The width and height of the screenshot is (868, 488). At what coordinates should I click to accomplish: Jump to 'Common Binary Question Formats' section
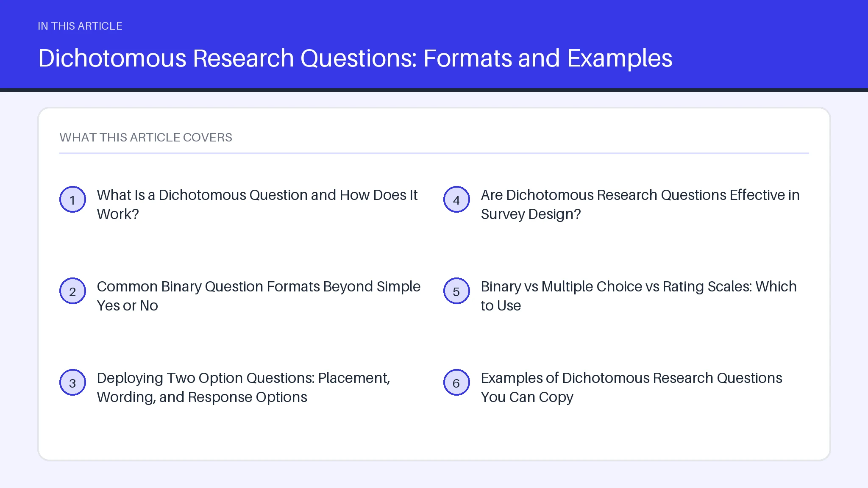pos(259,296)
